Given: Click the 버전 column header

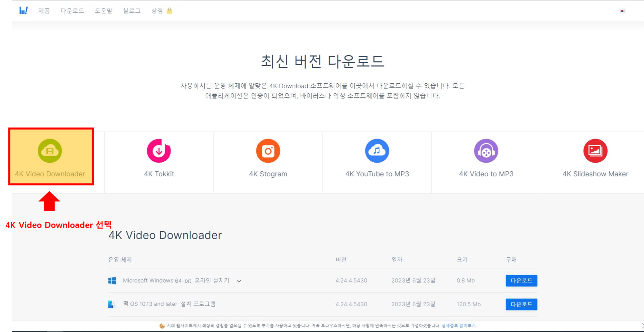Looking at the screenshot, I should (341, 260).
